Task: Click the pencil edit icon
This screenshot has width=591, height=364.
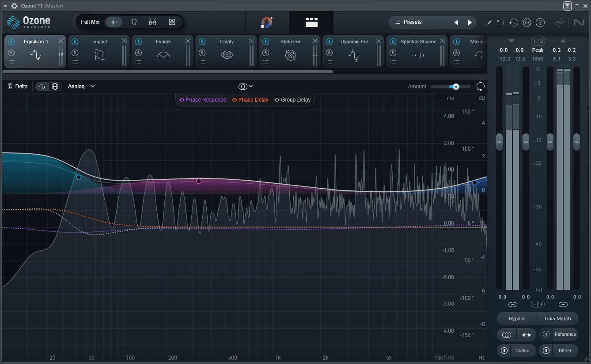Action: point(489,23)
